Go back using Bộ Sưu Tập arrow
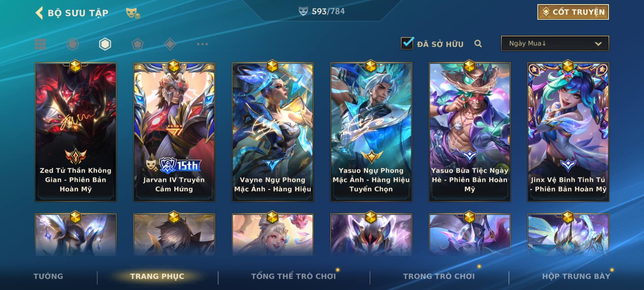644x290 pixels. tap(39, 13)
